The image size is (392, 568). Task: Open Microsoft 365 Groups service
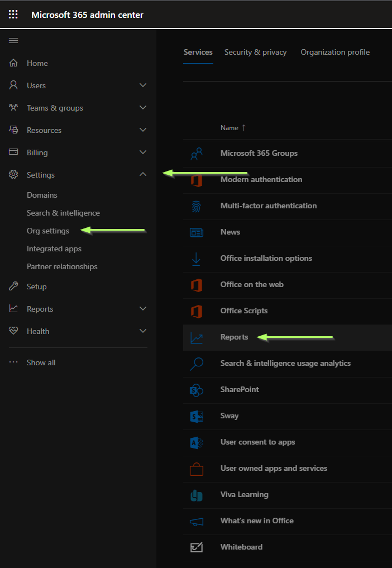point(259,153)
